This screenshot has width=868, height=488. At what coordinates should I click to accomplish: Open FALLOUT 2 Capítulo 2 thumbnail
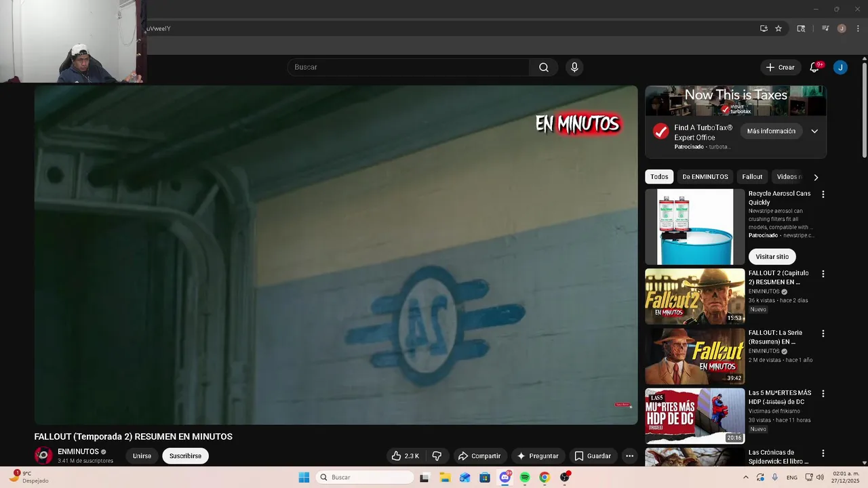pyautogui.click(x=695, y=296)
